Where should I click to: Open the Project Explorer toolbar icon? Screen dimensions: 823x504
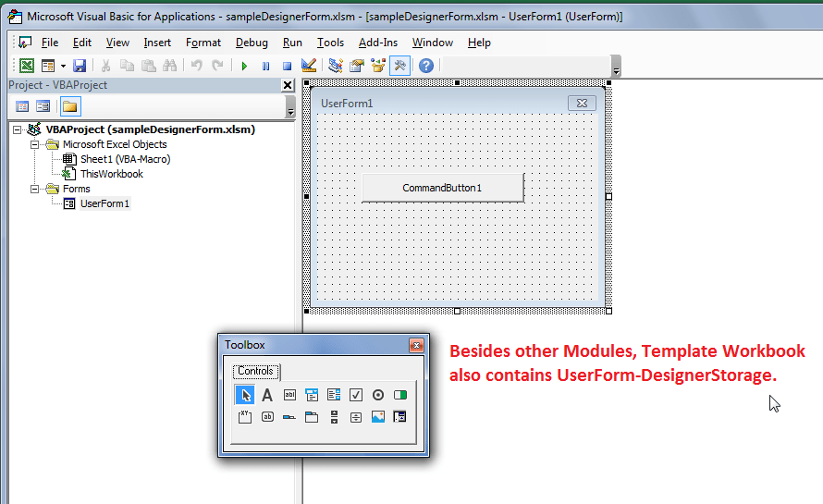336,66
